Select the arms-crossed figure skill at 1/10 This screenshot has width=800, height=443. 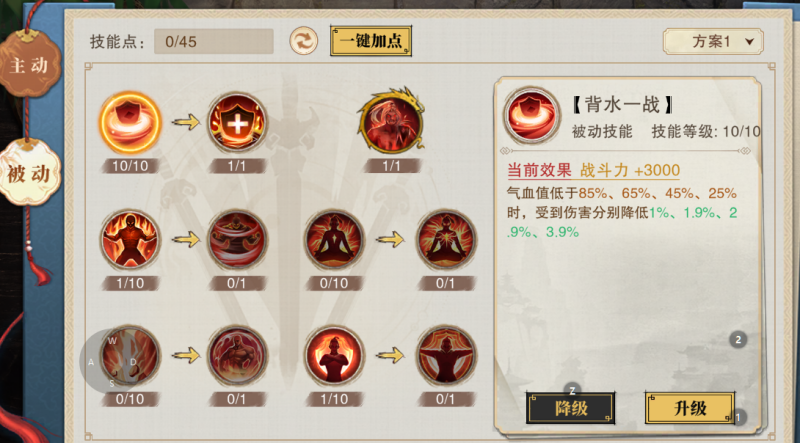point(334,356)
